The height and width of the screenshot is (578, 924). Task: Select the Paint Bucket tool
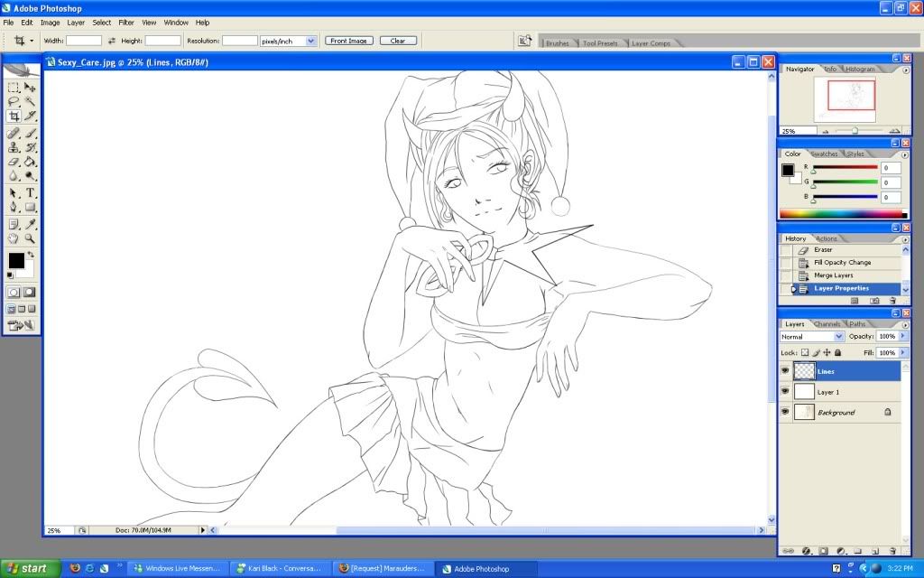click(x=30, y=162)
